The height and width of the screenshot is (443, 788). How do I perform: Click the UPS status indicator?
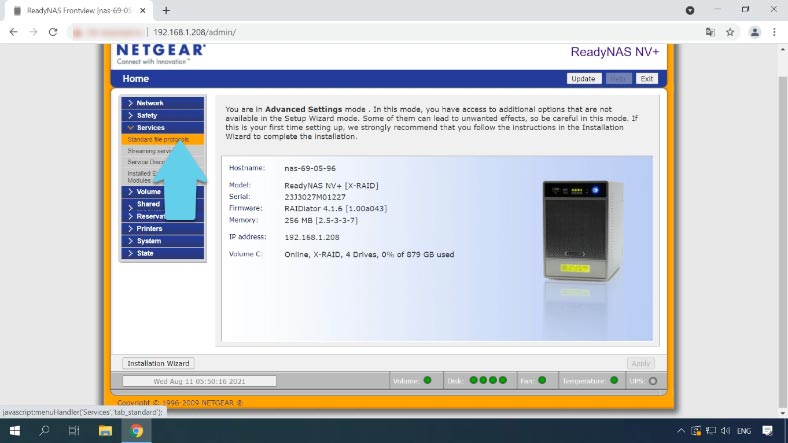coord(653,381)
